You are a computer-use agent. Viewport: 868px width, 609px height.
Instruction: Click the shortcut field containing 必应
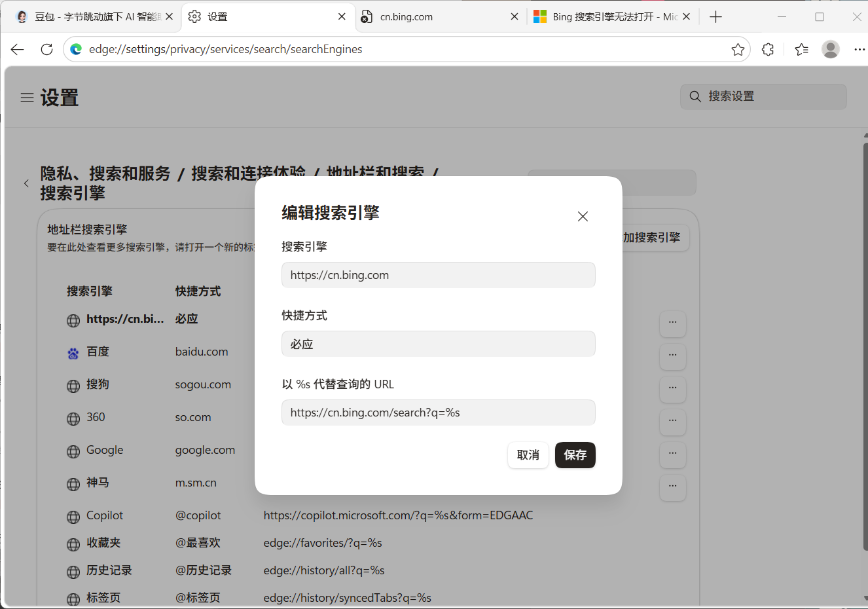pos(438,344)
